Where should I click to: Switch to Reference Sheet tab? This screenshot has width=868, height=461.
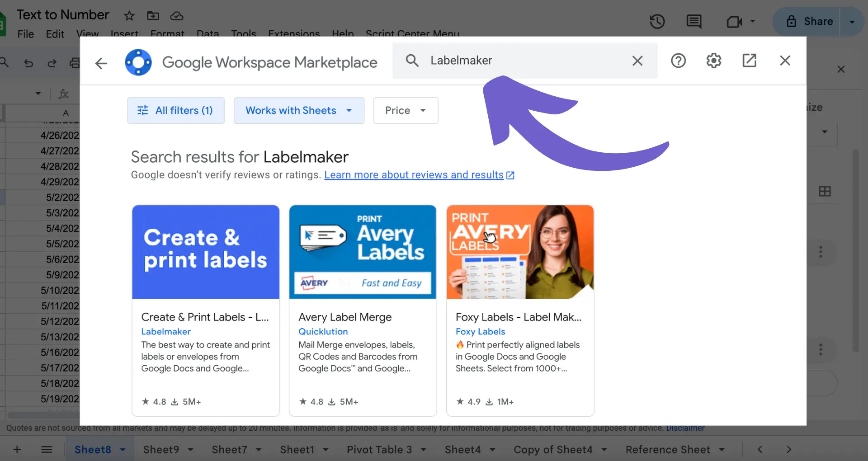[x=668, y=450]
